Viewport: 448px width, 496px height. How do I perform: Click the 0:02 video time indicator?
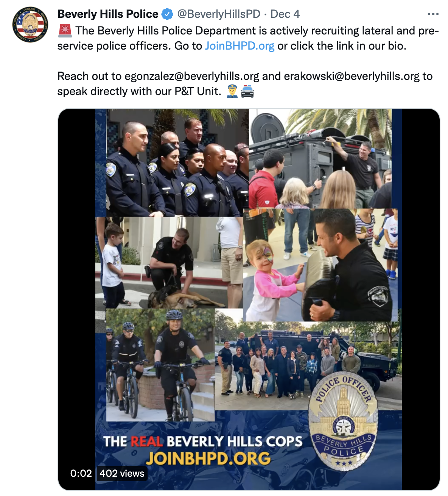coord(81,473)
